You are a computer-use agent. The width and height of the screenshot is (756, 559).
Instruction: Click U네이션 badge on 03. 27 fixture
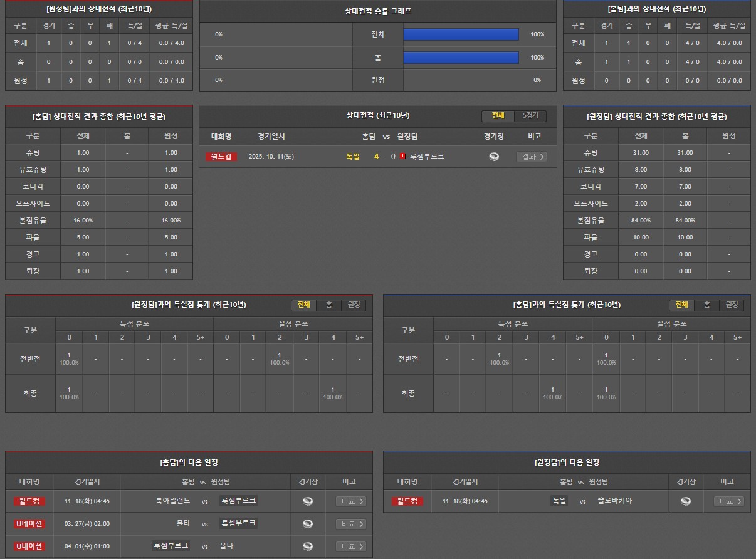[29, 524]
